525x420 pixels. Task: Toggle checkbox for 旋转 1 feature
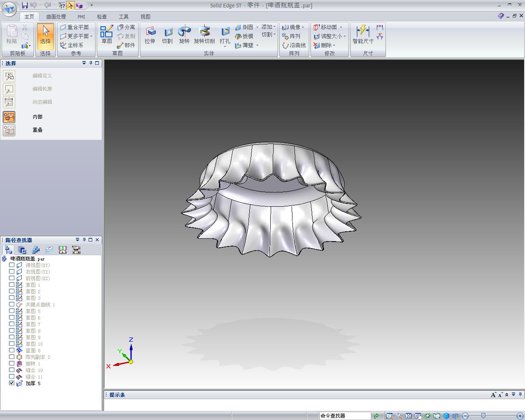tap(12, 363)
